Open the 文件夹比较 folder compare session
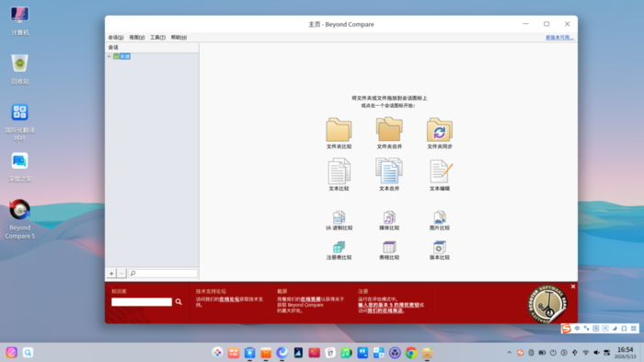 [x=339, y=134]
